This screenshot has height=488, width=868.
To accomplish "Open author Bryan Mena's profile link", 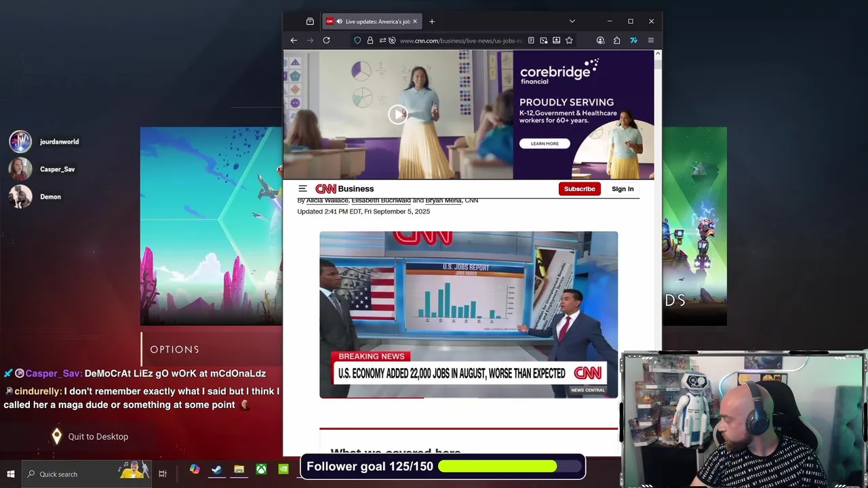I will click(443, 201).
